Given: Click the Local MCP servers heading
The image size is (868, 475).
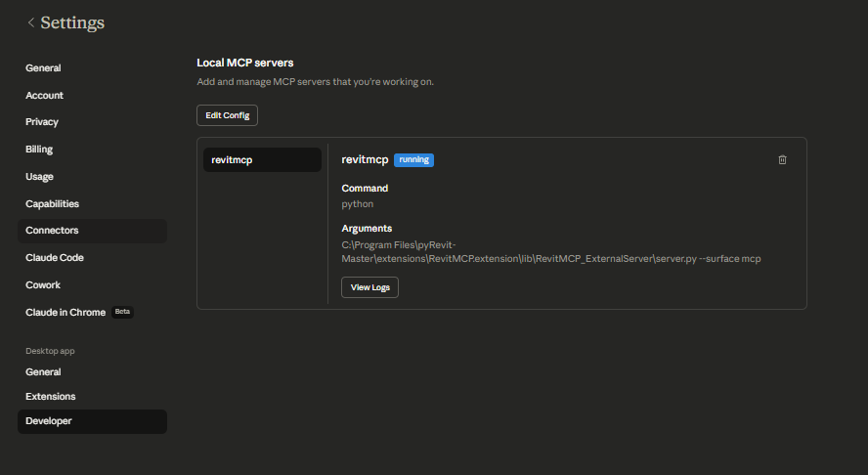Looking at the screenshot, I should point(245,63).
